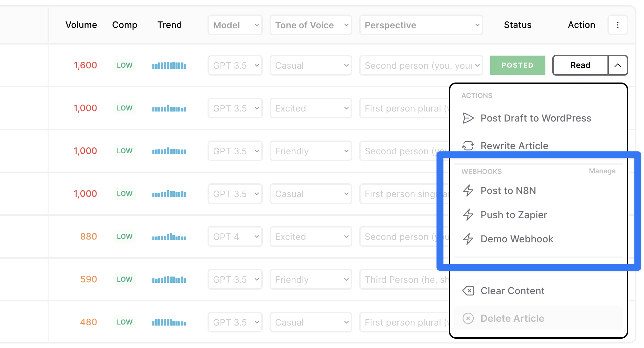Change the GPT 4 model dropdown

point(235,237)
